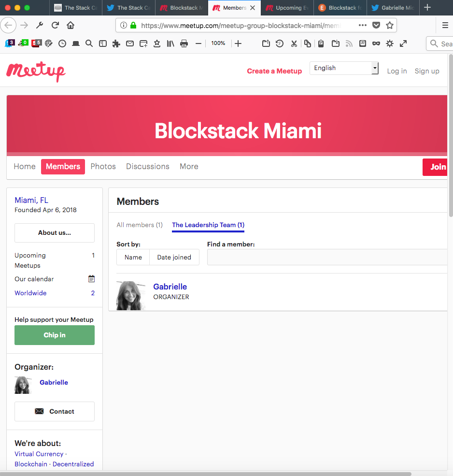Click the browser forward arrow
The image size is (453, 476).
tap(24, 25)
